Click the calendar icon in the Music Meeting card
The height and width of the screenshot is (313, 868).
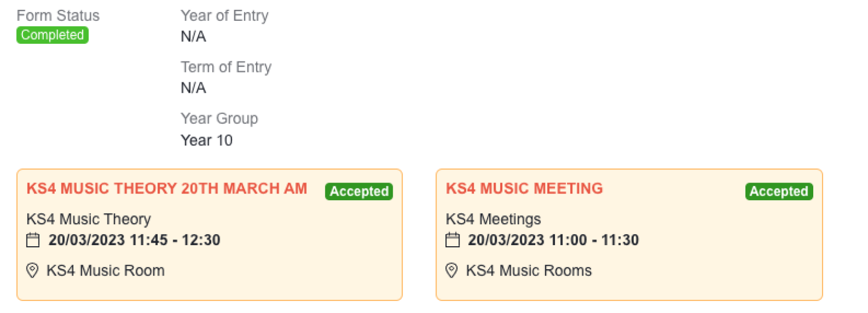pyautogui.click(x=452, y=240)
